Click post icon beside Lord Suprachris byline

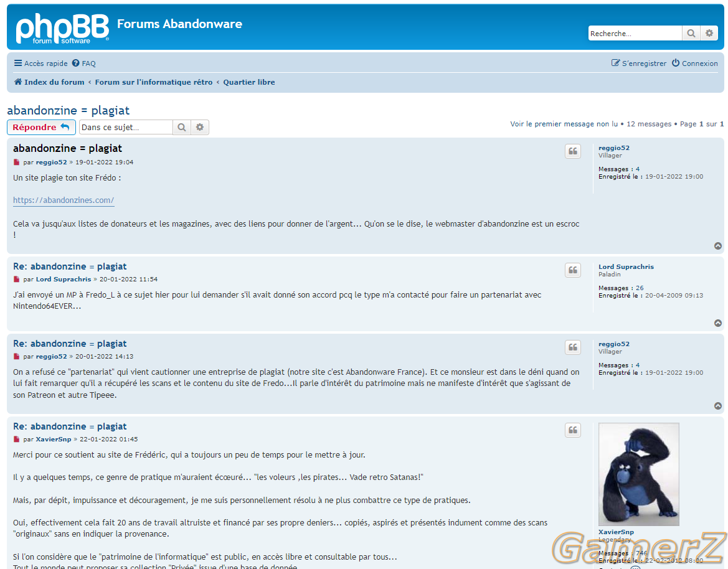pyautogui.click(x=17, y=280)
